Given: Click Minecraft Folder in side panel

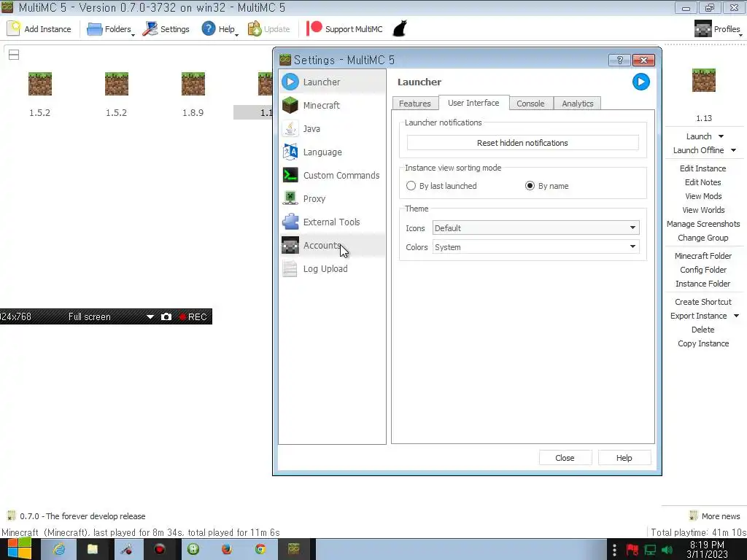Looking at the screenshot, I should 703,256.
